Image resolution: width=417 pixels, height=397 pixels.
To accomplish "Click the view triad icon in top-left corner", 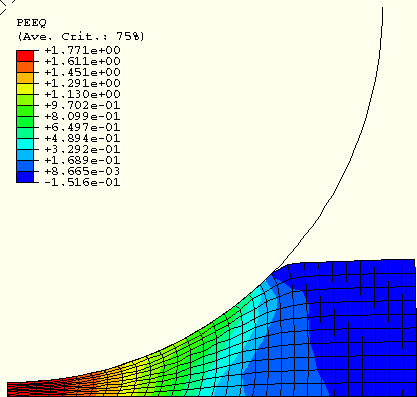I will [x=6, y=6].
